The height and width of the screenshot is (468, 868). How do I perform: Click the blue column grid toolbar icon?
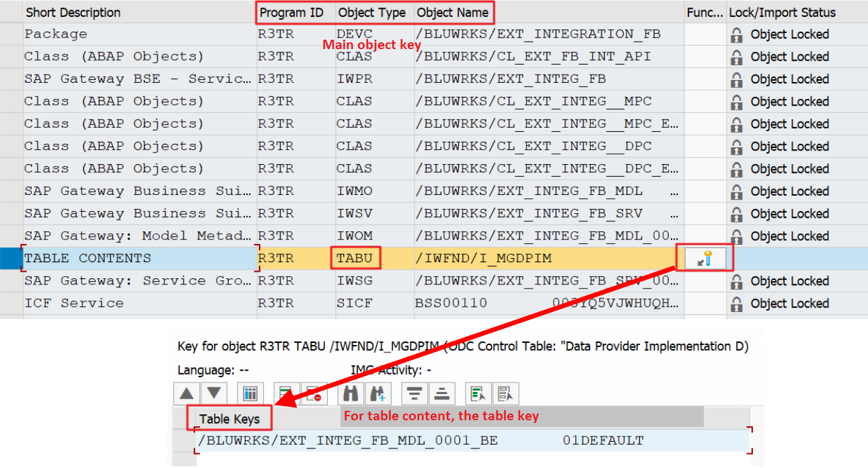250,393
